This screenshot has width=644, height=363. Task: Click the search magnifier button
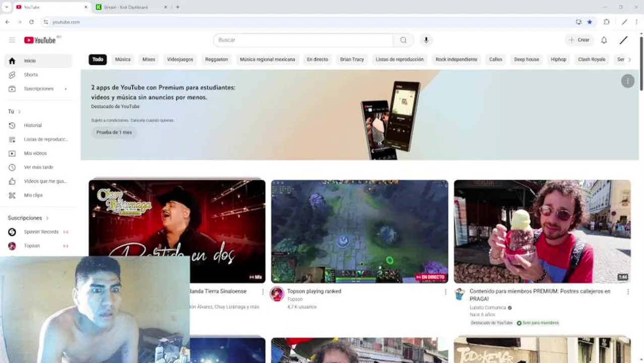pos(403,40)
